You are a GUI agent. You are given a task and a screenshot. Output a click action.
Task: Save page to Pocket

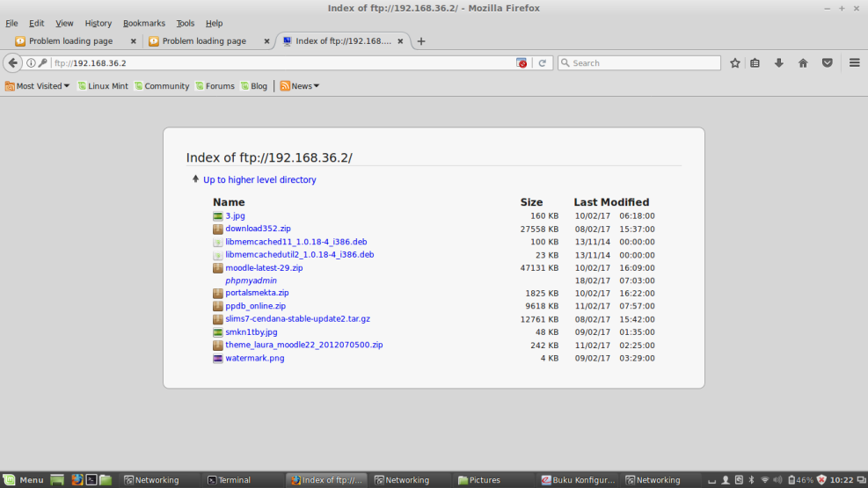(x=827, y=63)
